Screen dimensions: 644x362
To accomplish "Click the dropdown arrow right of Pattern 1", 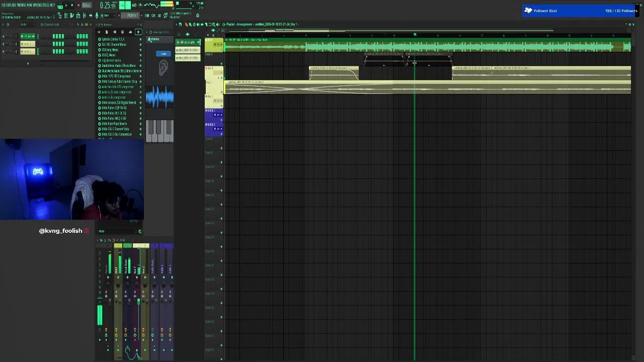I will tap(141, 16).
